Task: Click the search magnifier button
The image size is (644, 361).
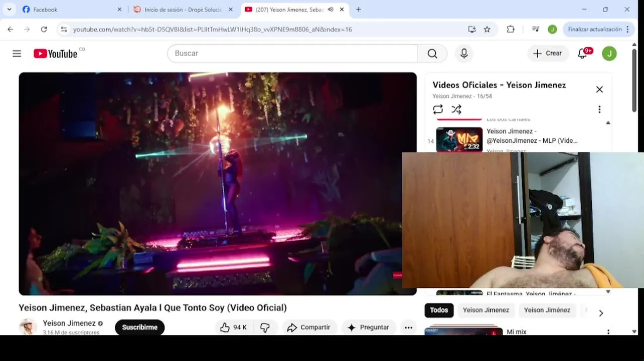Action: click(432, 54)
